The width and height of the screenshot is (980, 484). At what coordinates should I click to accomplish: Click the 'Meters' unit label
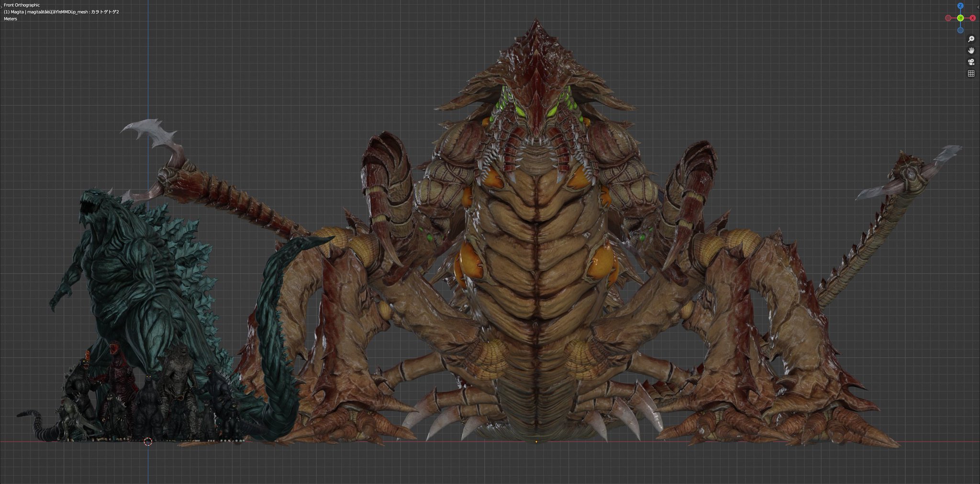(x=11, y=19)
